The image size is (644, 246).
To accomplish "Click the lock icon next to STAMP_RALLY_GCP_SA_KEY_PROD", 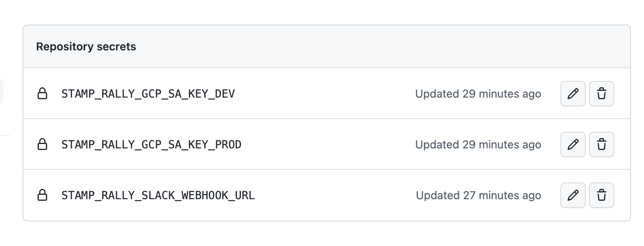I will click(43, 144).
